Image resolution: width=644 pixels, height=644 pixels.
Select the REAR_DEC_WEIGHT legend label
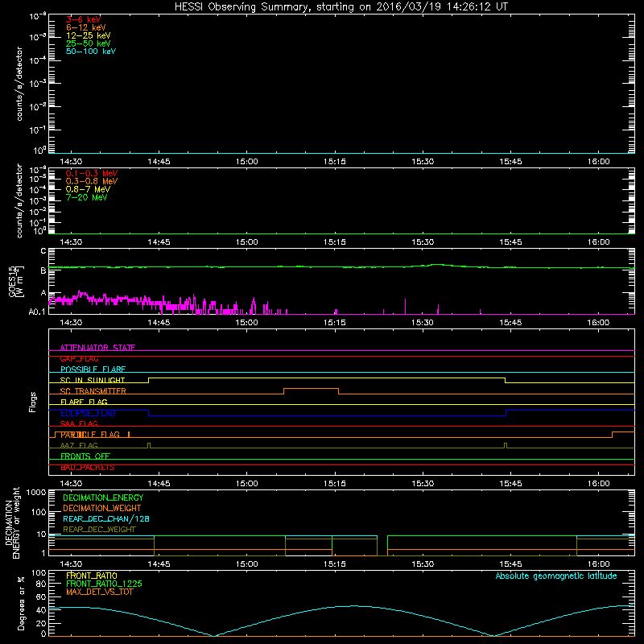[99, 530]
